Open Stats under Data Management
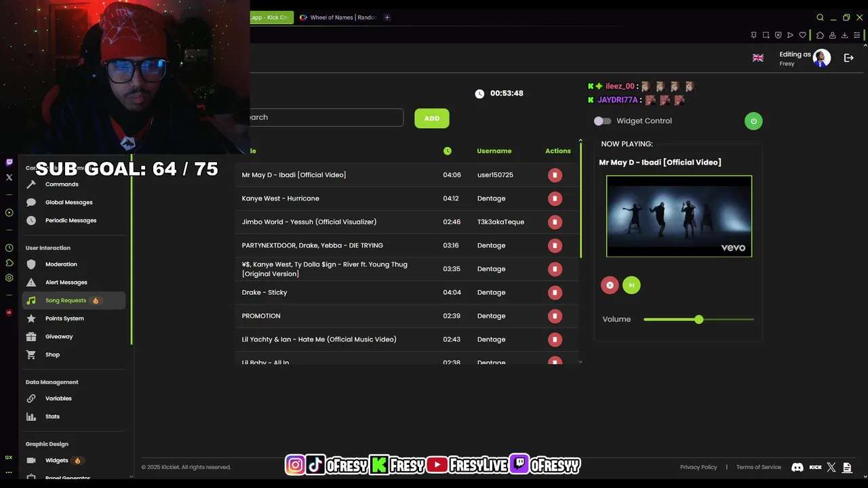Image resolution: width=868 pixels, height=488 pixels. click(x=52, y=417)
